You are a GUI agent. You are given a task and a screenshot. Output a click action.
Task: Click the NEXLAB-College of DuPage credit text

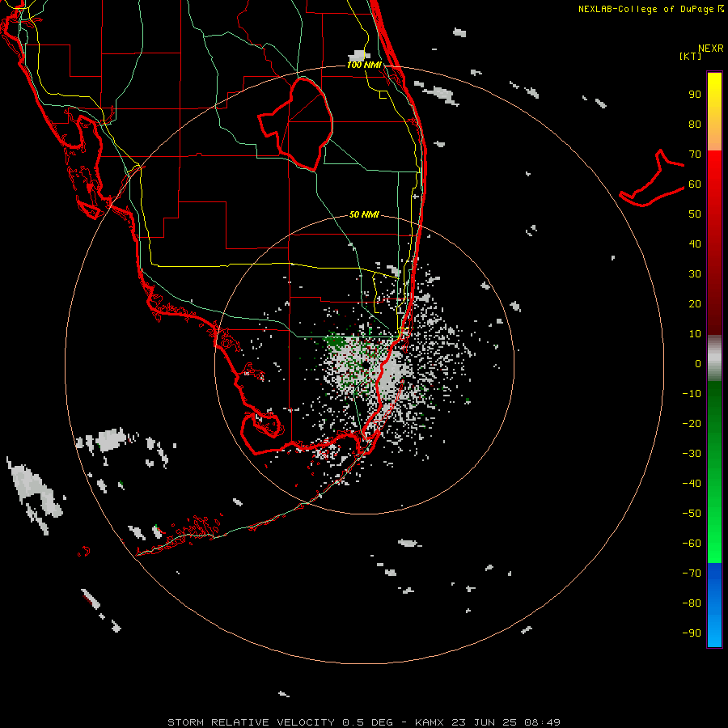645,9
